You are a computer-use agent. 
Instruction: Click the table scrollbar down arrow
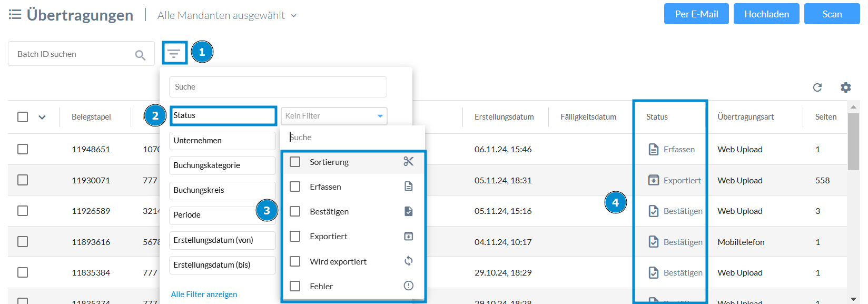point(854,299)
